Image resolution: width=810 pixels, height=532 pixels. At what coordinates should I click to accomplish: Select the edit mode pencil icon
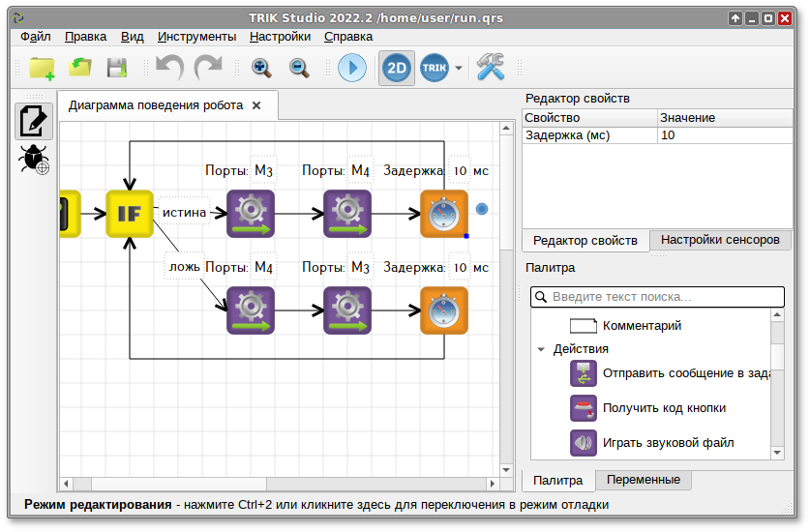[x=35, y=120]
